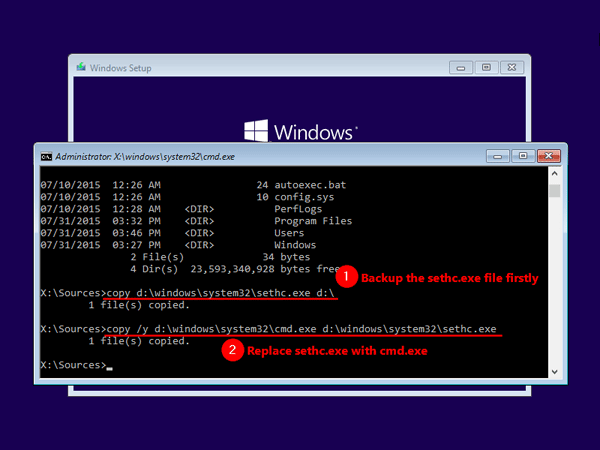Click the console scrollbar thumb

[x=554, y=191]
